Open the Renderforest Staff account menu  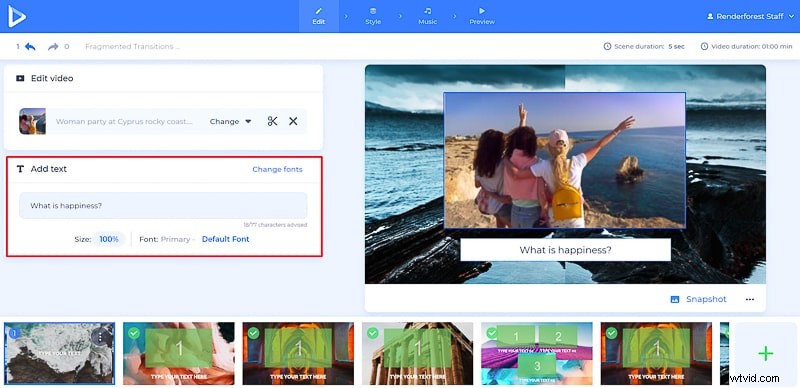[750, 16]
